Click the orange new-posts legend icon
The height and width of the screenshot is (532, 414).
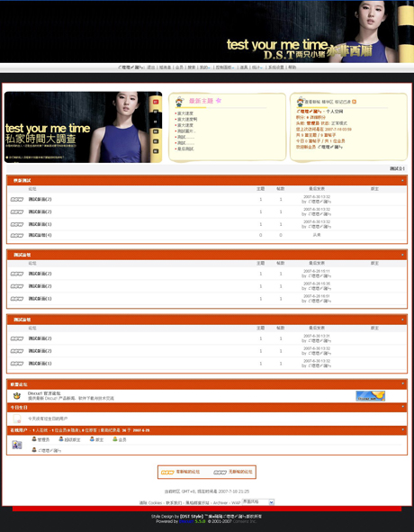pos(167,473)
